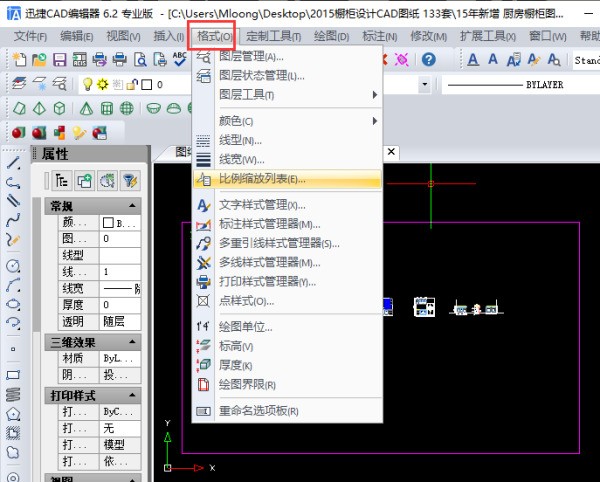Click the 3D sphere mesh icon

(127, 108)
